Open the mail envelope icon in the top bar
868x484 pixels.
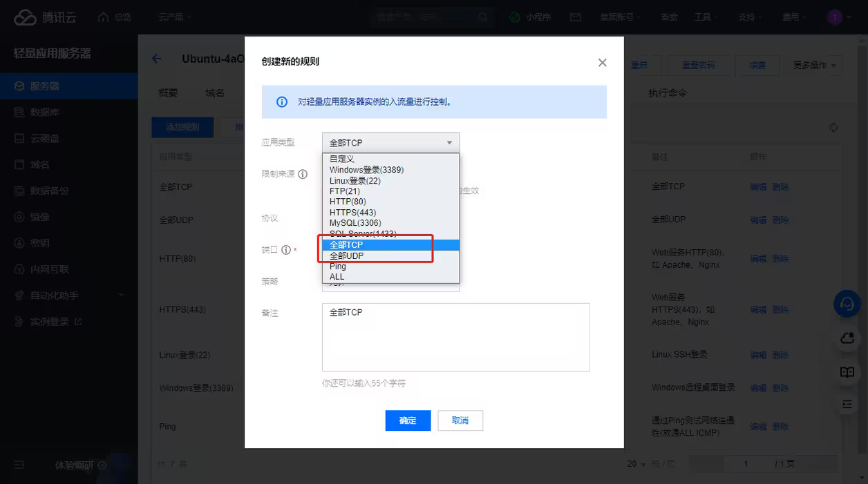point(575,17)
